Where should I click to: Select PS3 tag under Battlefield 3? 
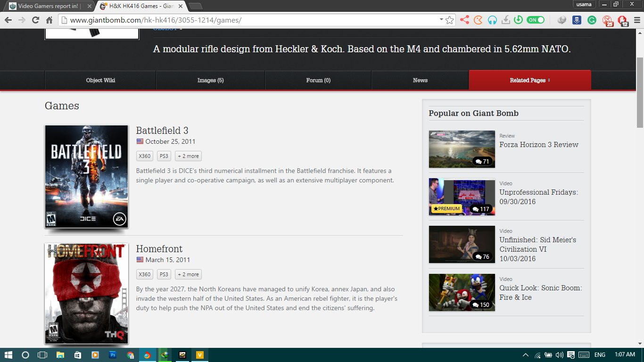tap(164, 156)
